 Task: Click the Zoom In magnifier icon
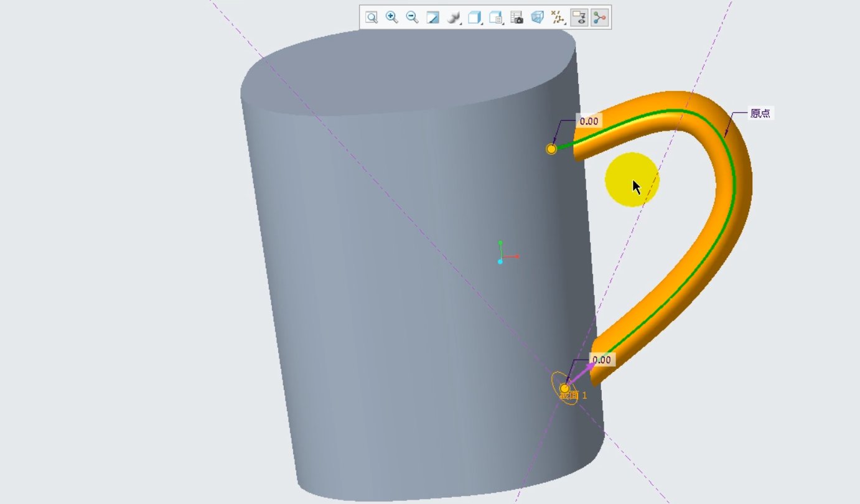click(392, 17)
